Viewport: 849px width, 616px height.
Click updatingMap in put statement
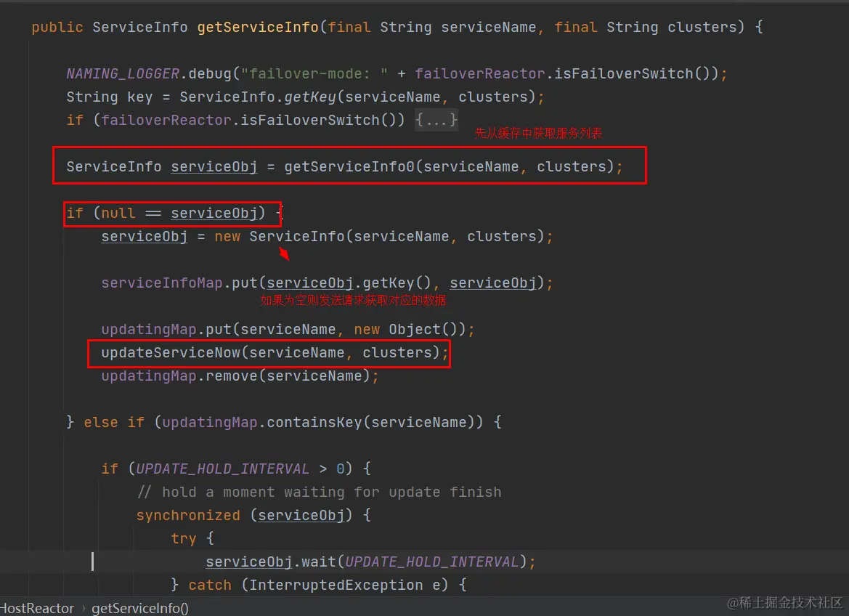pyautogui.click(x=148, y=329)
